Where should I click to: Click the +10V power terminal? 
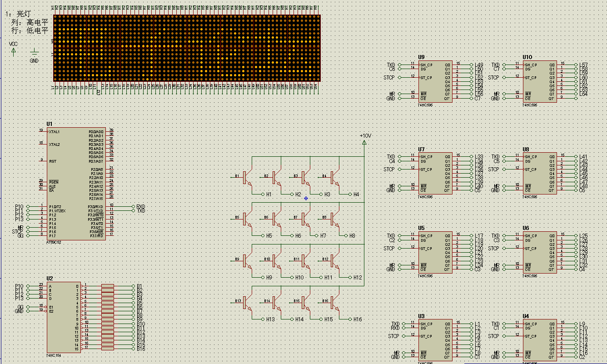point(364,142)
